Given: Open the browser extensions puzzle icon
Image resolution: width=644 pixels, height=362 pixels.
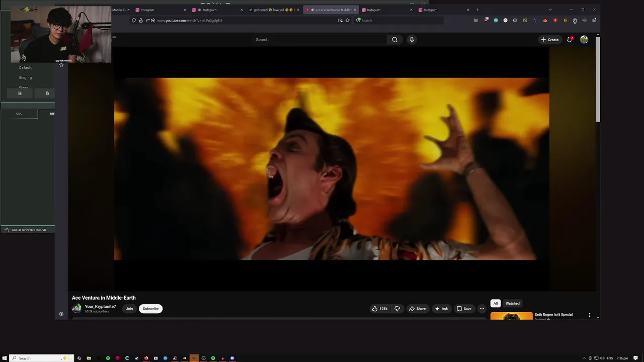Looking at the screenshot, I should coord(575,21).
